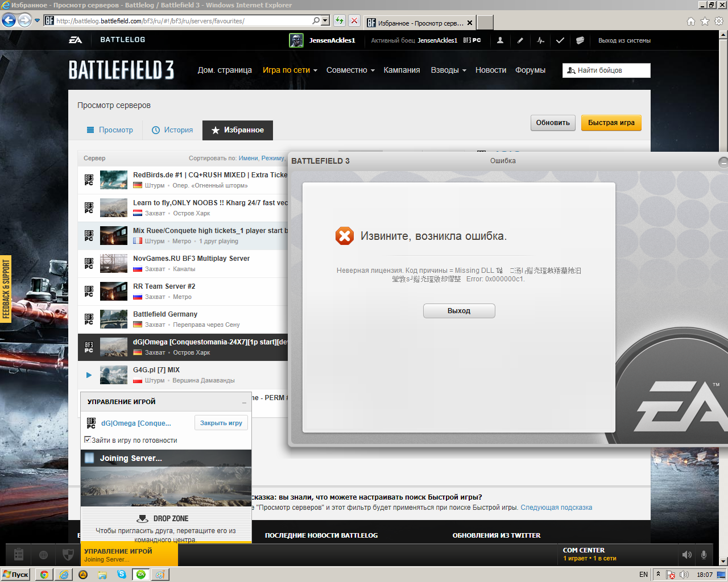Switch to 'Просмотр' tab
Image resolution: width=728 pixels, height=582 pixels.
coord(110,130)
